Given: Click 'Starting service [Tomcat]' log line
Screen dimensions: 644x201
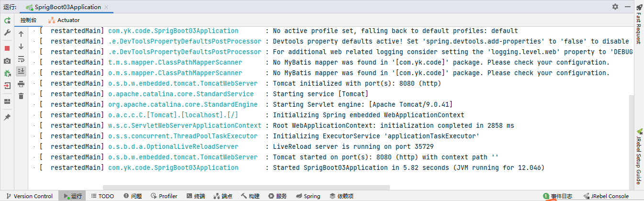Looking at the screenshot, I should [321, 94].
